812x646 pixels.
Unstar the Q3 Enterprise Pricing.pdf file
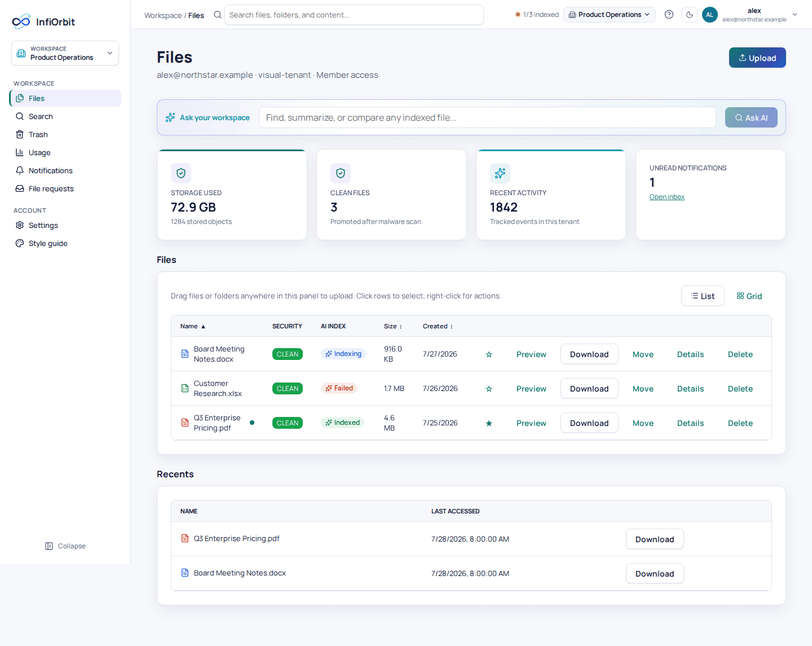(489, 423)
